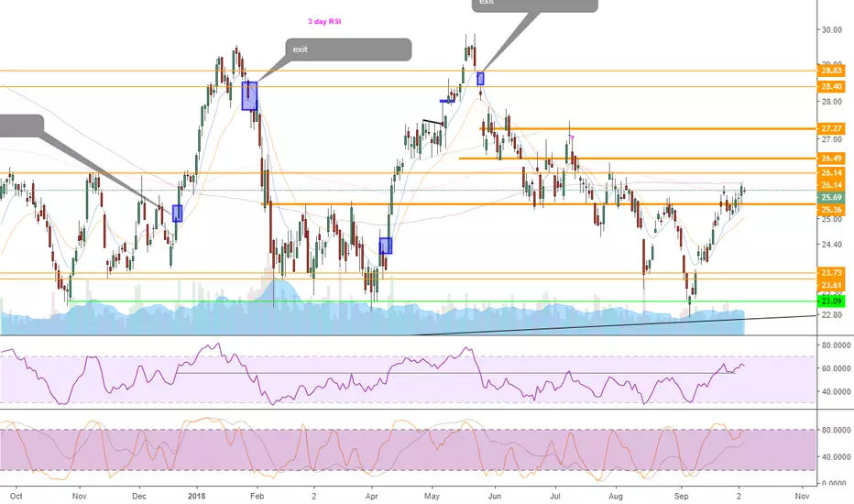This screenshot has height=504, width=854.
Task: Click the magenta "3 day RSI" label
Action: pyautogui.click(x=324, y=22)
